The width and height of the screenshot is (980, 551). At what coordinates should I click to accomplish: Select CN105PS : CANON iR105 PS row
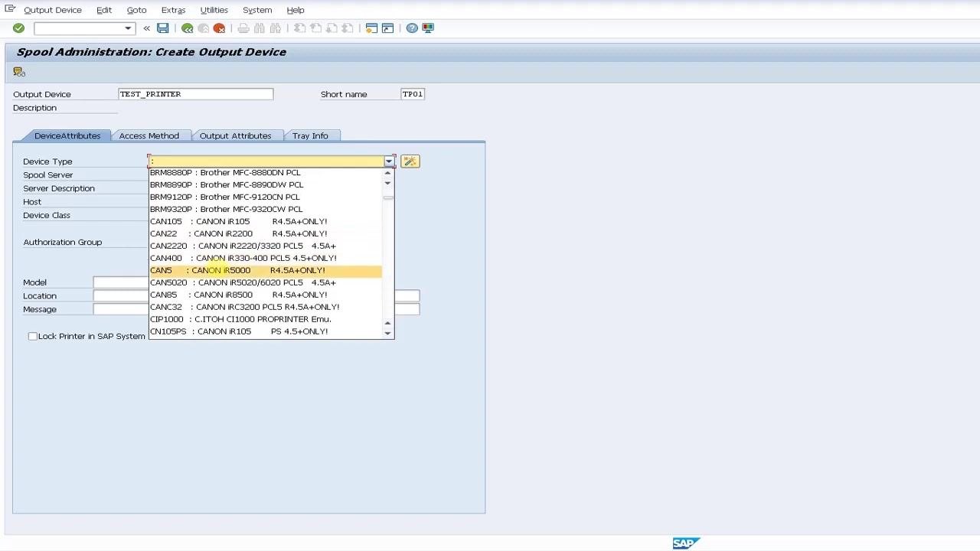265,331
